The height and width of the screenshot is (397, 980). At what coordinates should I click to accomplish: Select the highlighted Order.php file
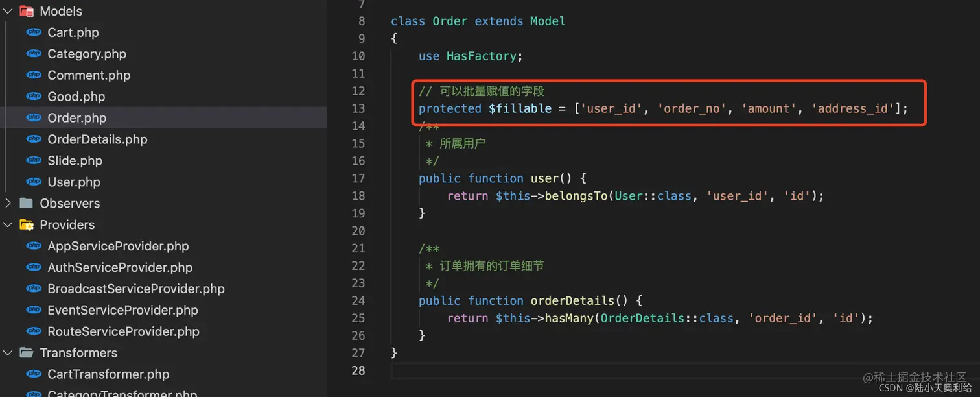point(77,118)
